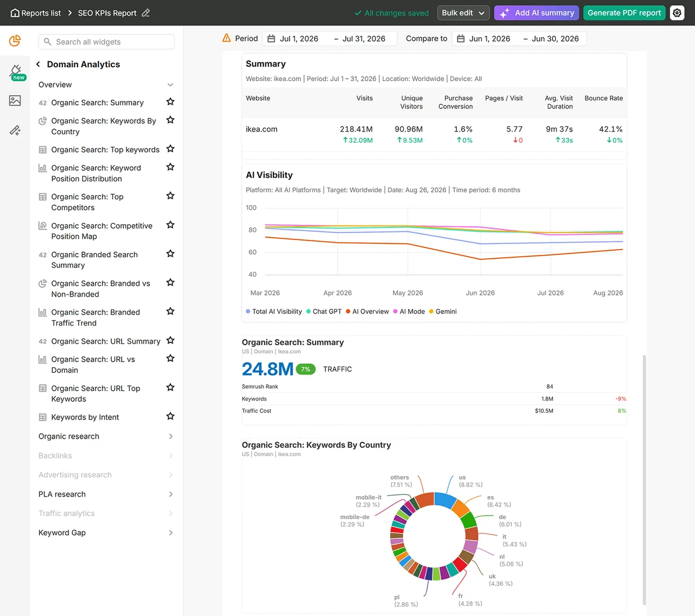Star Competitive Position Map widget

170,225
